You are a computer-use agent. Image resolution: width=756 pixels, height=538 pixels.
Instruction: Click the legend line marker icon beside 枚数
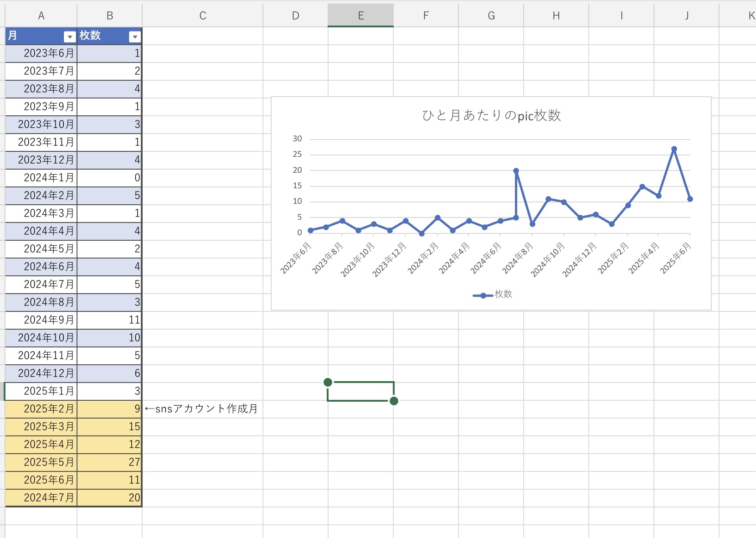point(483,295)
